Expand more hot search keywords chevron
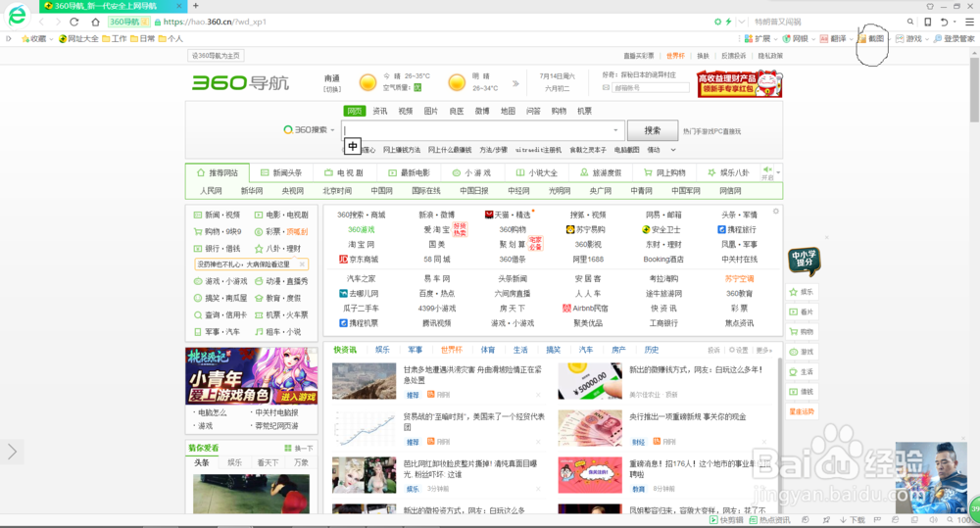980x528 pixels. 673,150
